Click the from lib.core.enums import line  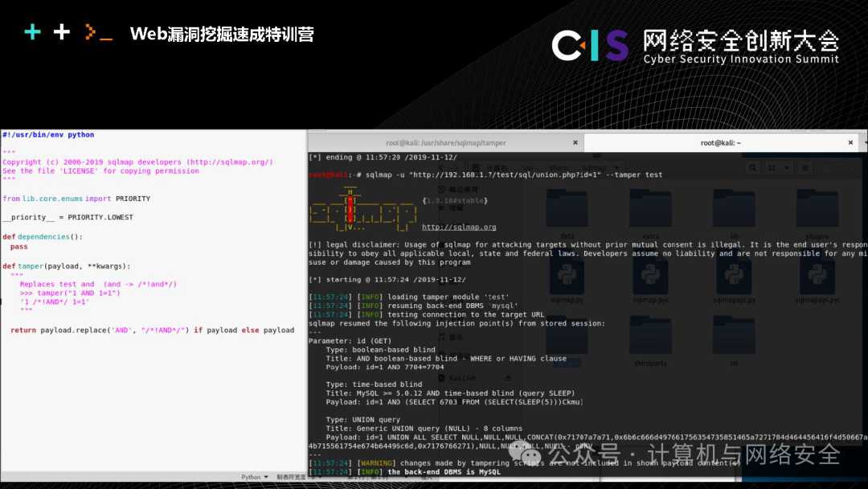click(x=76, y=199)
